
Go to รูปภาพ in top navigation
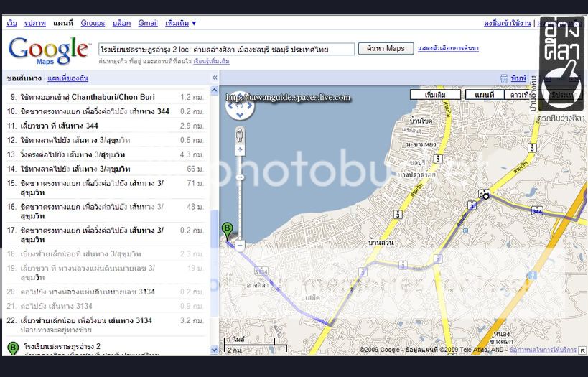tap(35, 23)
